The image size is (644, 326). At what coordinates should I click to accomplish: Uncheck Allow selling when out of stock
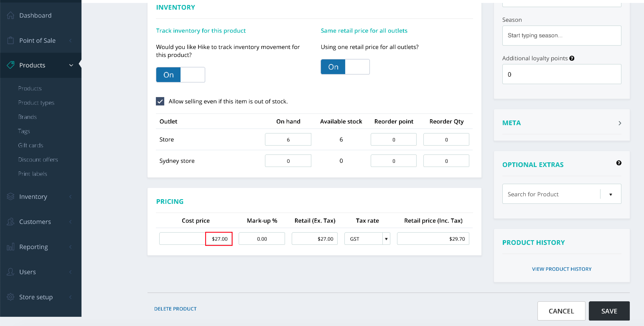(160, 101)
